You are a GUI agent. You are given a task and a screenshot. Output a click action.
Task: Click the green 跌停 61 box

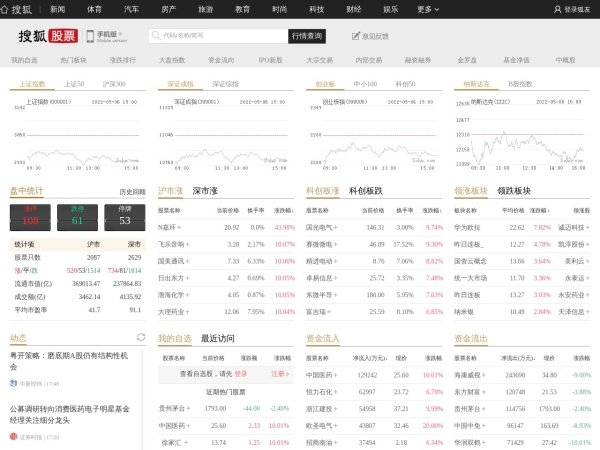click(x=77, y=215)
